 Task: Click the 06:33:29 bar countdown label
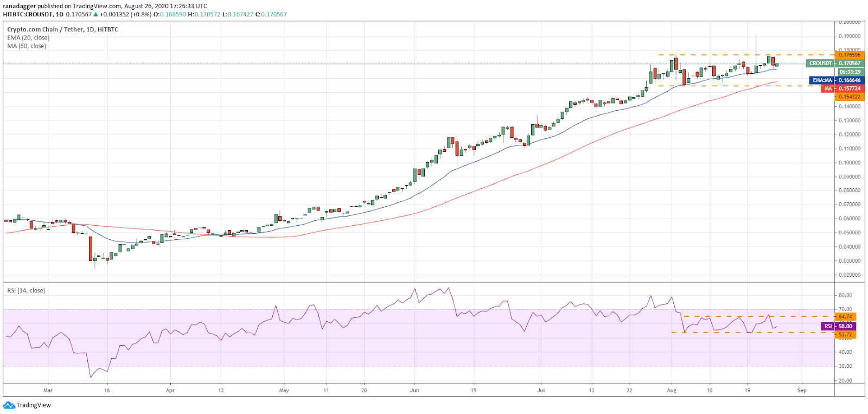pos(850,72)
